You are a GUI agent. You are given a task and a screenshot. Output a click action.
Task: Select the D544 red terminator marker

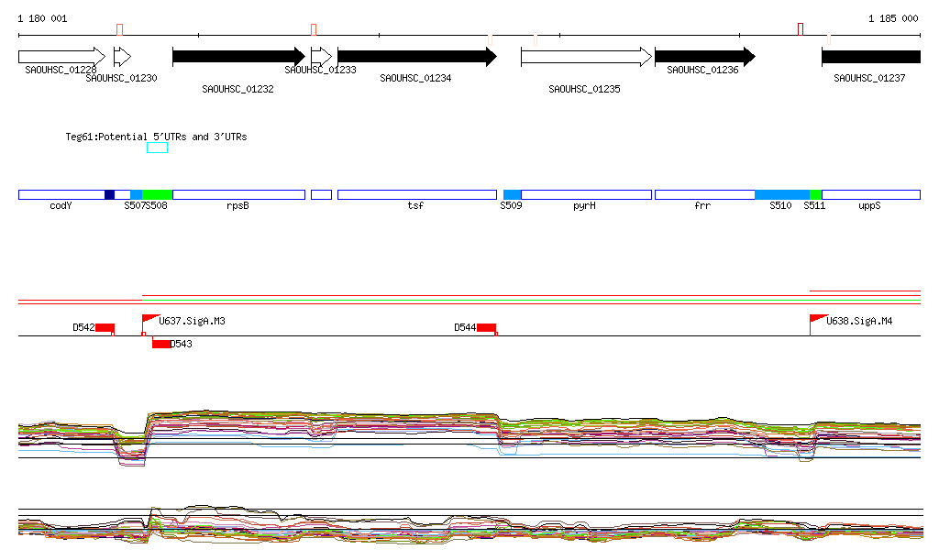pos(486,327)
